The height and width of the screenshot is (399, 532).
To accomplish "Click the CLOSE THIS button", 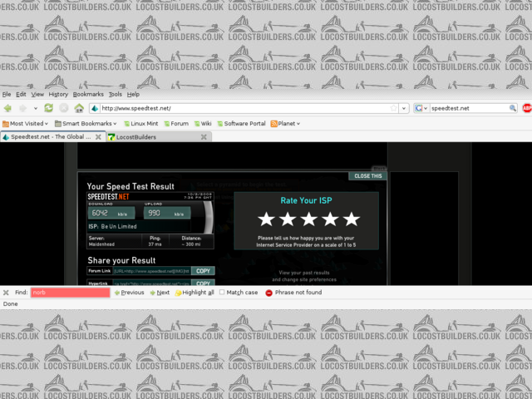I will [367, 175].
